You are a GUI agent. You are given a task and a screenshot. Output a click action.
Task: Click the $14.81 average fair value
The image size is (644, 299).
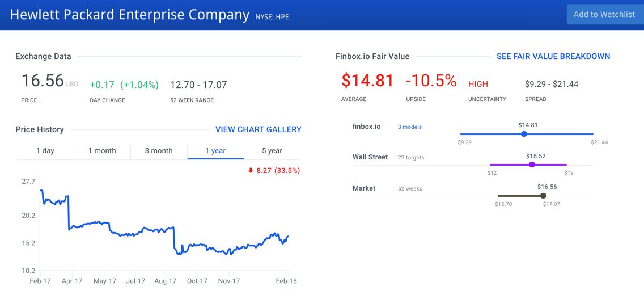coord(367,81)
